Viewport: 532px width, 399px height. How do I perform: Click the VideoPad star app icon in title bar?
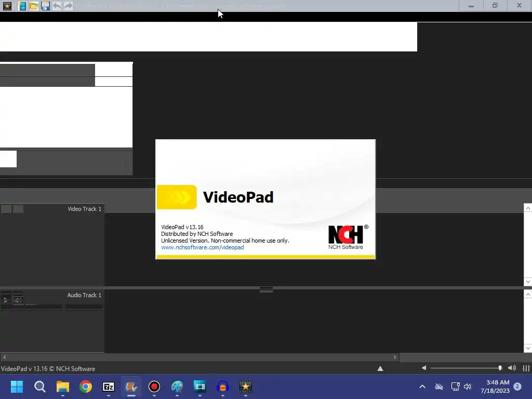click(7, 6)
